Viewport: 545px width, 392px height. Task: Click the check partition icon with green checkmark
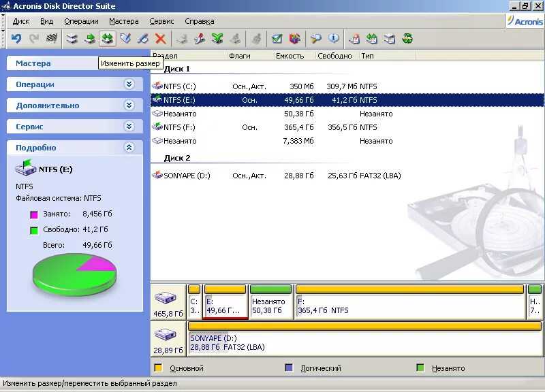point(275,39)
